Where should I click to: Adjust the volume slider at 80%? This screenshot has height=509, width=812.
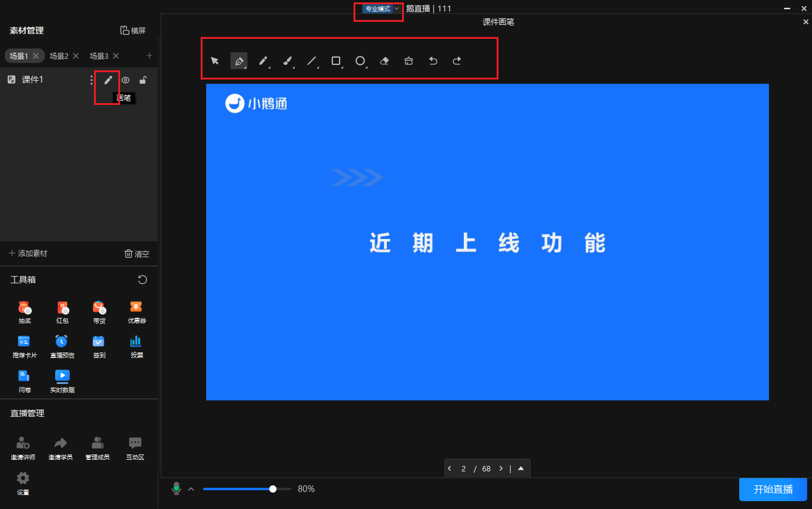pyautogui.click(x=272, y=488)
